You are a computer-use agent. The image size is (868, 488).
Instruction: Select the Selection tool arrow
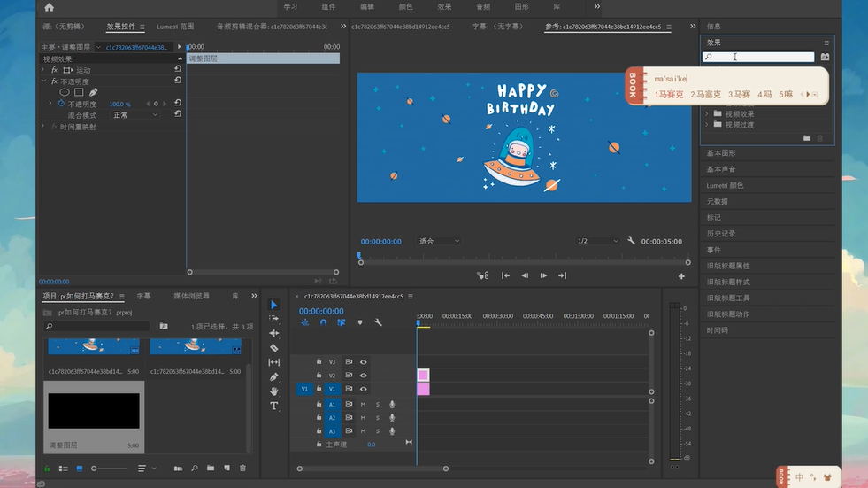pos(274,305)
